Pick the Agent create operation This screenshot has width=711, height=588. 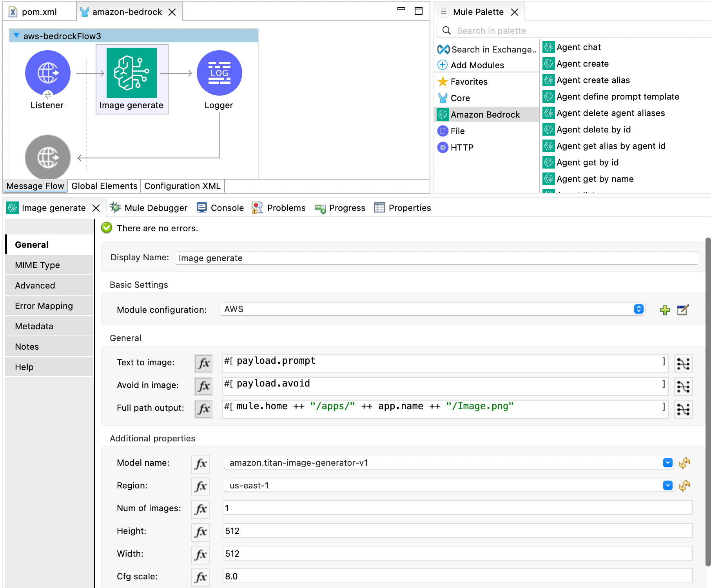[x=576, y=64]
